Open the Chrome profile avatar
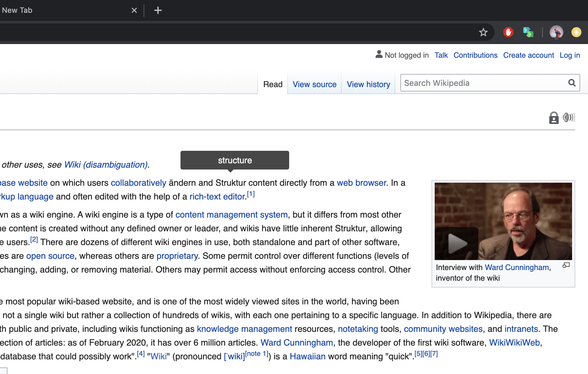This screenshot has height=374, width=588. click(556, 32)
